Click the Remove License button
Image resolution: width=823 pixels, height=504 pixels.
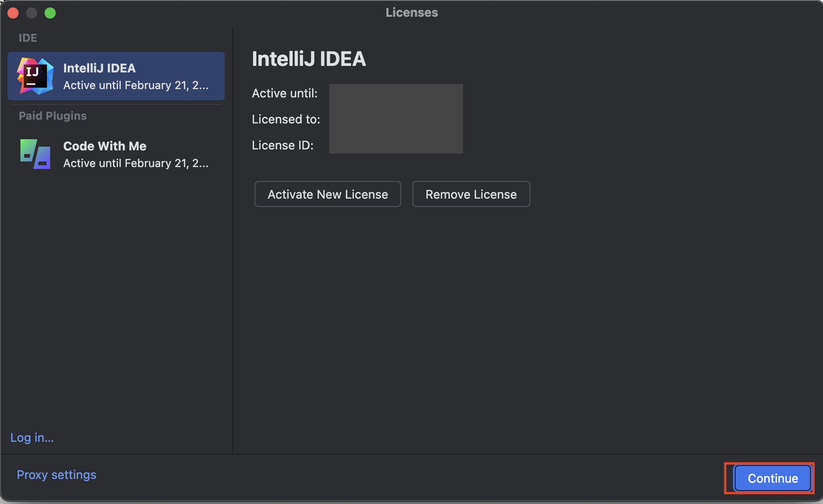(471, 194)
